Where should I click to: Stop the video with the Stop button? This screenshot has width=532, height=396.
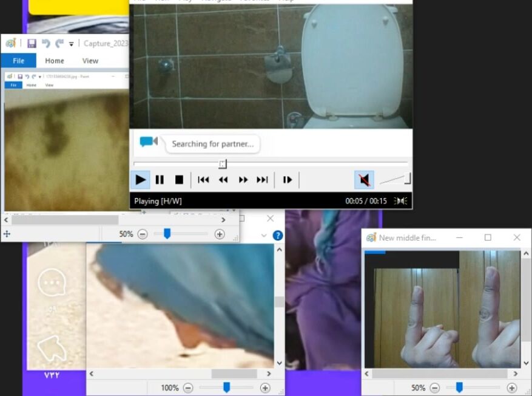click(179, 180)
